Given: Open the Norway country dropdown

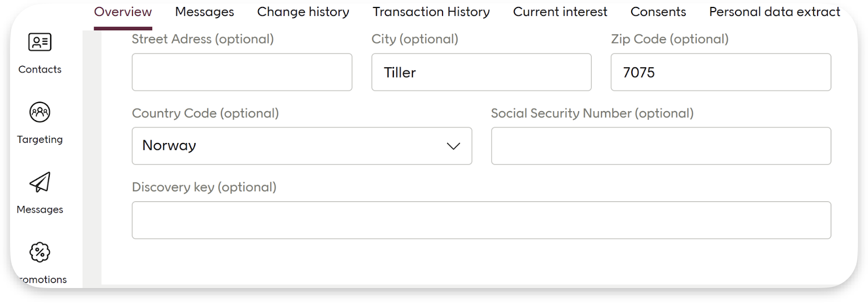Looking at the screenshot, I should (302, 146).
